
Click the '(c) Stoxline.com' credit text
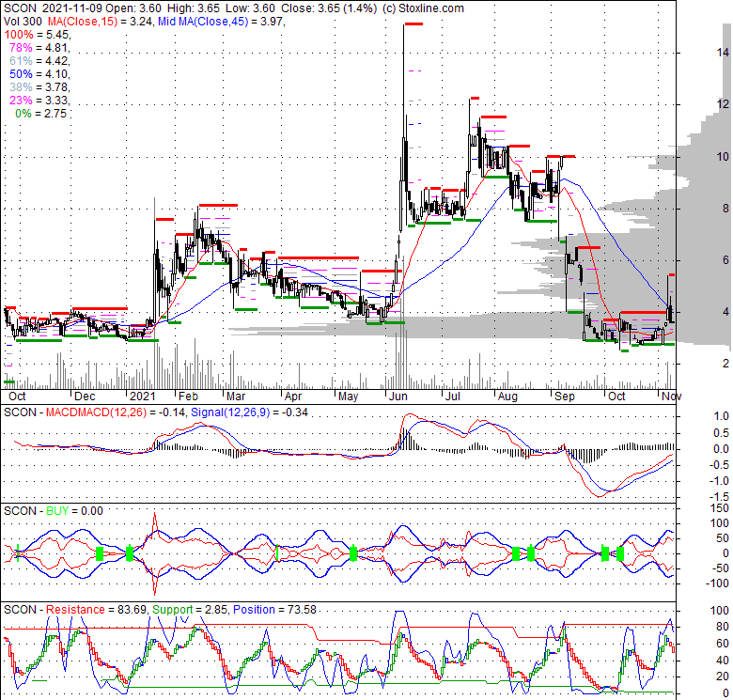[x=423, y=8]
